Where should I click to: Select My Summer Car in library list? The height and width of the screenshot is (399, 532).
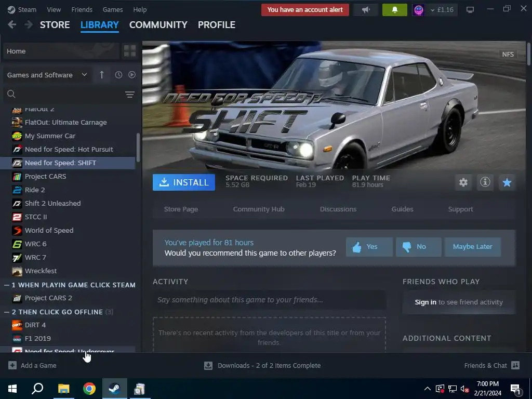[68, 136]
